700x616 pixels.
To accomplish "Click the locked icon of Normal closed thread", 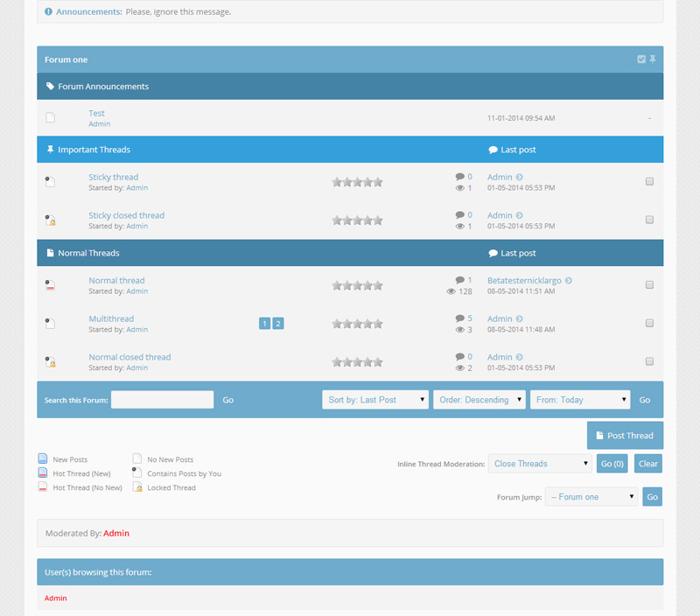I will point(51,362).
